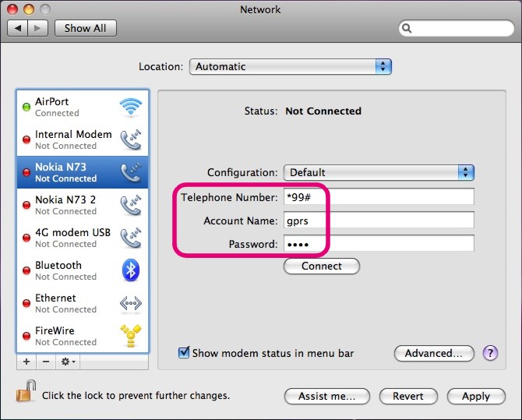
Task: Focus the Account Name field
Action: point(379,221)
